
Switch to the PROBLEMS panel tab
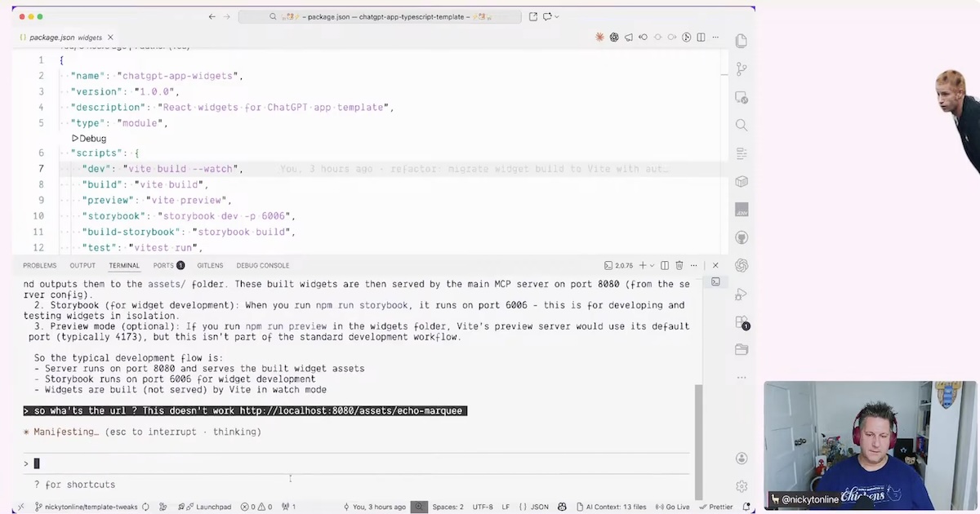[x=40, y=265]
